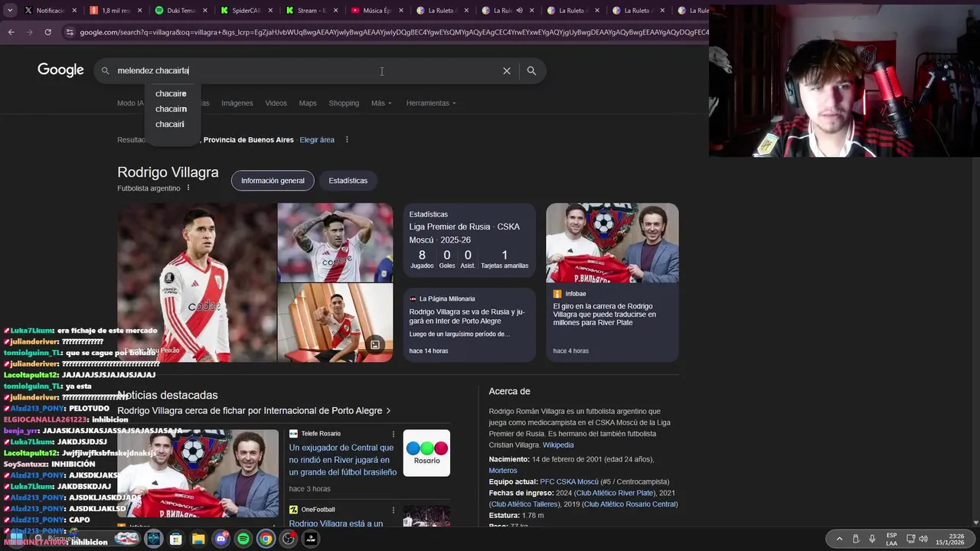Select the third chacai autocomplete suggestion
Viewport: 980px width, 551px height.
click(169, 124)
